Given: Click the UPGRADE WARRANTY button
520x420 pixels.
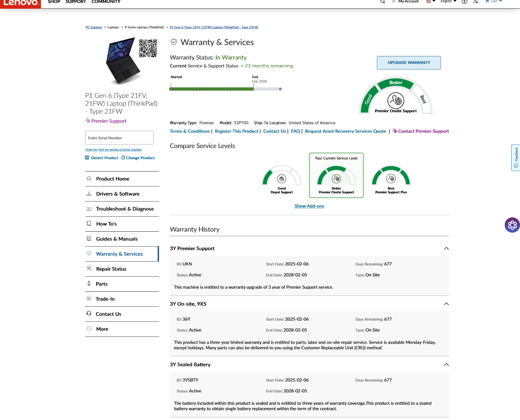Looking at the screenshot, I should (409, 63).
